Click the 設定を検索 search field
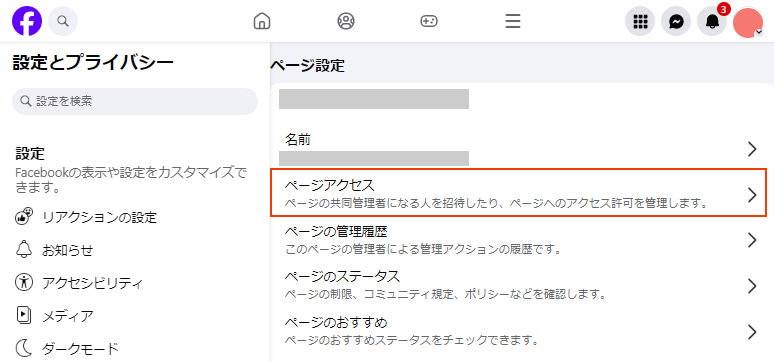The height and width of the screenshot is (362, 774). click(x=135, y=101)
